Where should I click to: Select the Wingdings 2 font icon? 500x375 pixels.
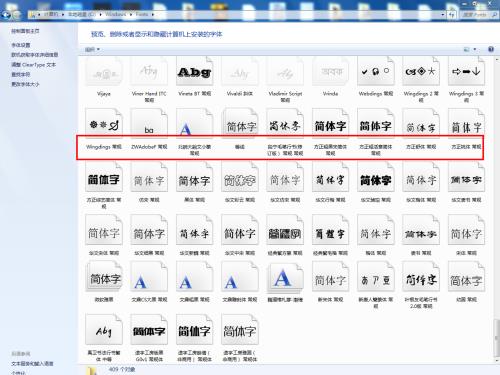pos(421,72)
